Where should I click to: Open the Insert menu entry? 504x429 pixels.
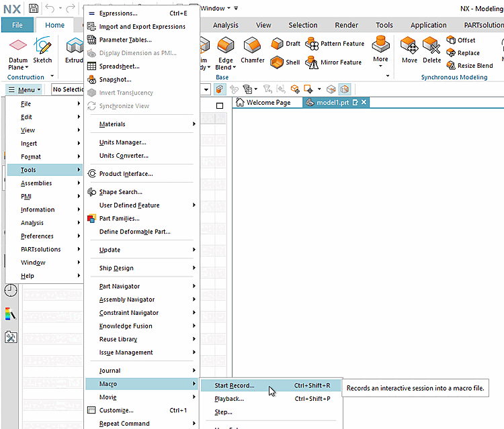[x=44, y=144]
